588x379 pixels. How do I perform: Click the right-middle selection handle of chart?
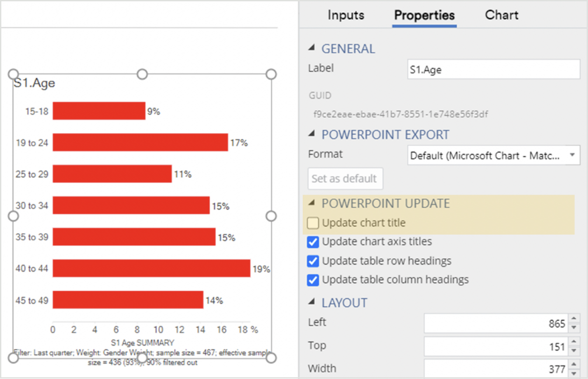click(x=271, y=216)
